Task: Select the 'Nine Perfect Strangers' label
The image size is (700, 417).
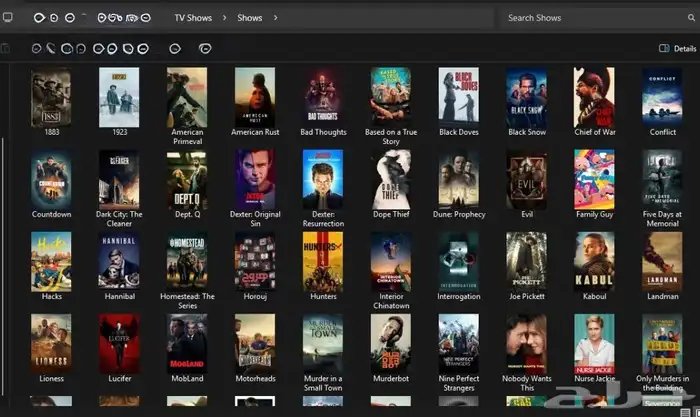Action: 459,383
